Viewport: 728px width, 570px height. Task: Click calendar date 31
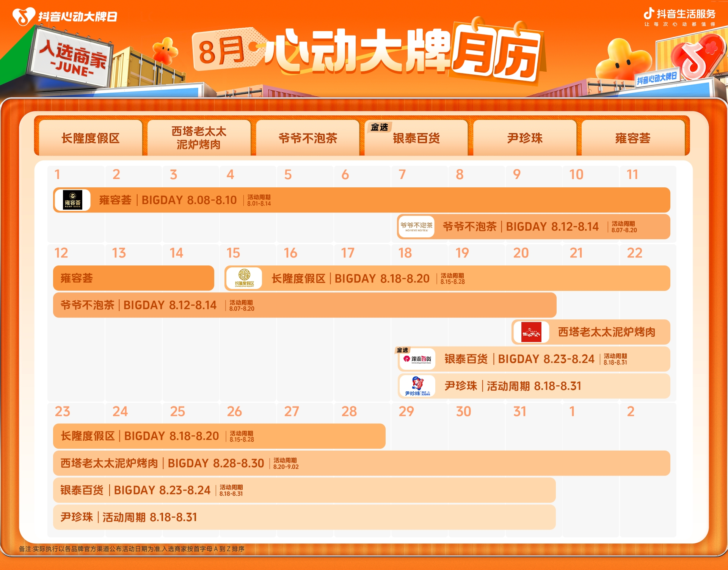pyautogui.click(x=519, y=411)
